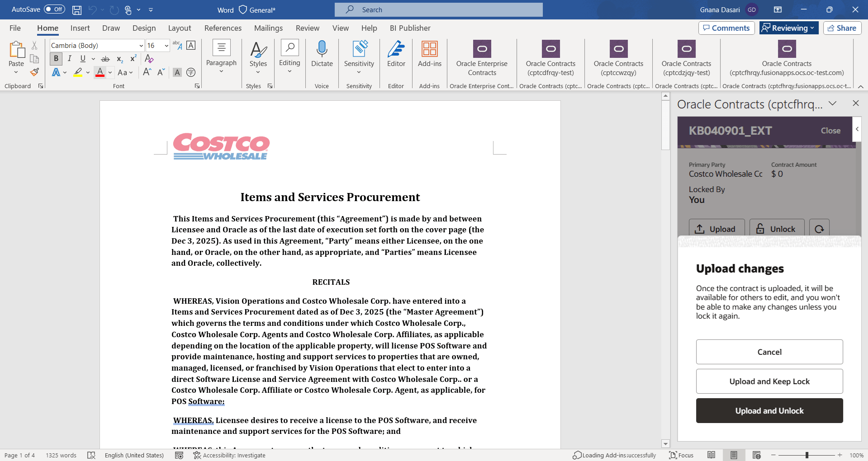868x461 pixels.
Task: Click the document vertical scrollbar thumb
Action: click(x=665, y=125)
